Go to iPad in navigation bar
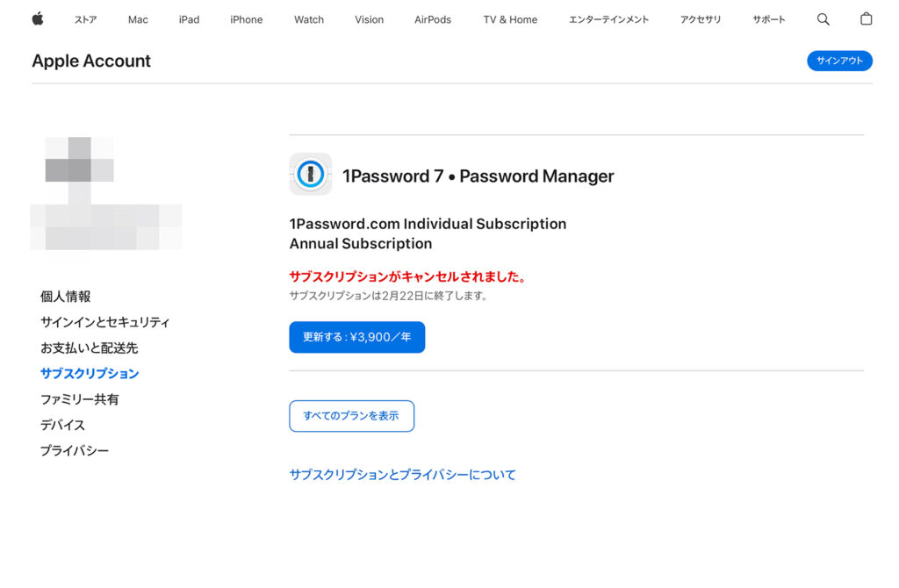The height and width of the screenshot is (588, 899). tap(189, 19)
